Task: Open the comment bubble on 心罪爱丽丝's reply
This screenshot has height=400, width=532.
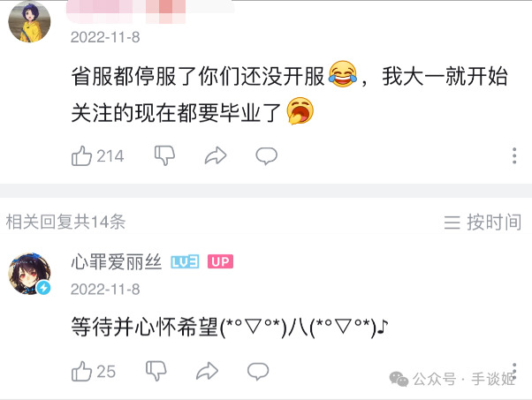Action: [258, 371]
